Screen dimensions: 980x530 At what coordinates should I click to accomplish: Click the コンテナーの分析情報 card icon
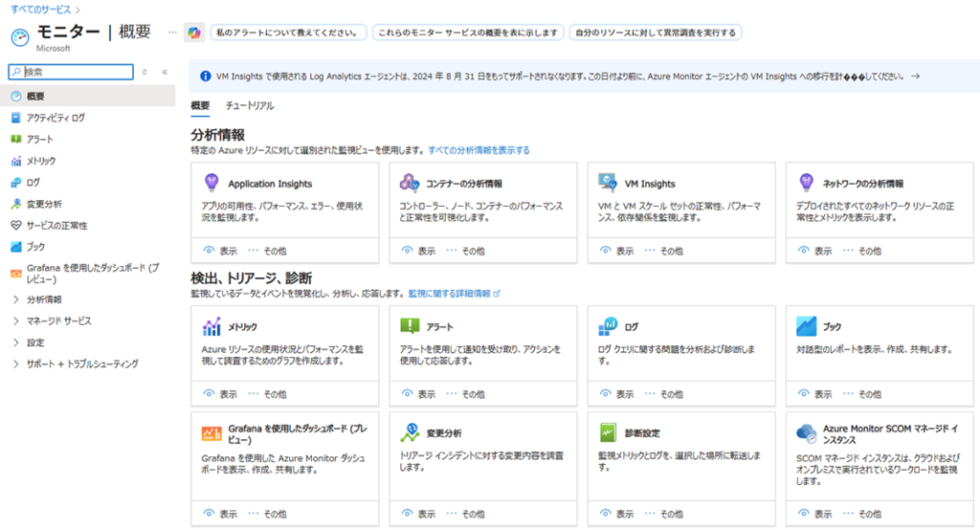click(410, 183)
